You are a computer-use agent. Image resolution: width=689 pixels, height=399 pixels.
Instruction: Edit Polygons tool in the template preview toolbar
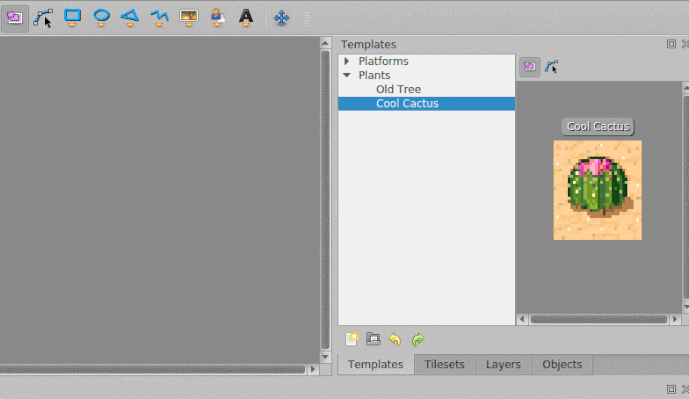tap(551, 67)
